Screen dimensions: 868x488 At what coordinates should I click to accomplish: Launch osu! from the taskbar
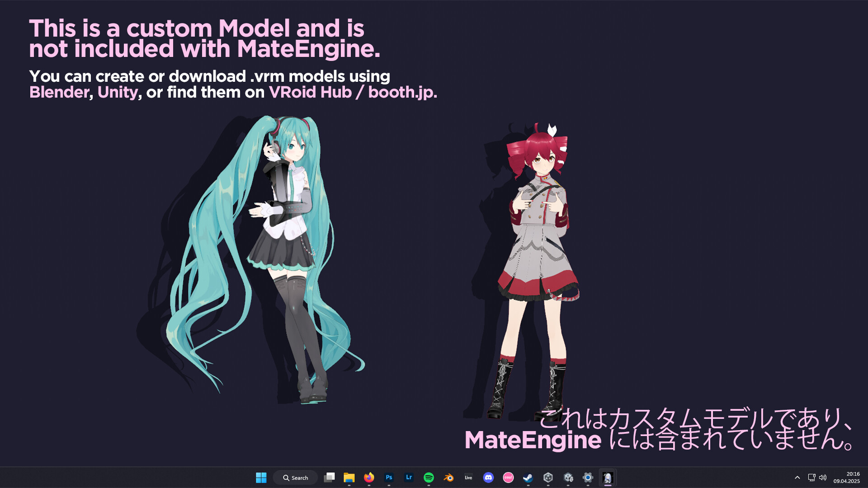point(508,478)
